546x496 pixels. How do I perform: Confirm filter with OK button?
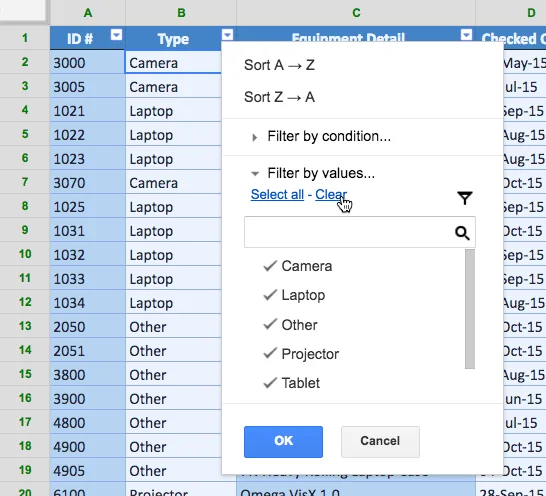click(283, 442)
